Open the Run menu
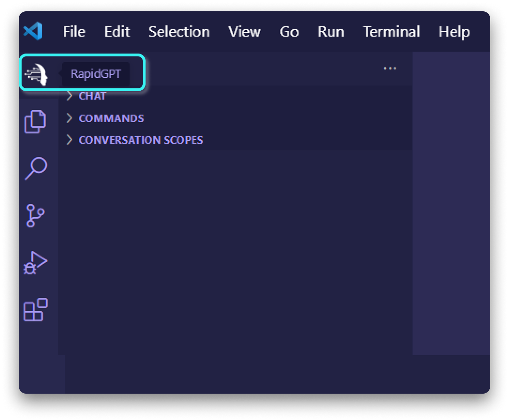Image resolution: width=509 pixels, height=420 pixels. [331, 31]
